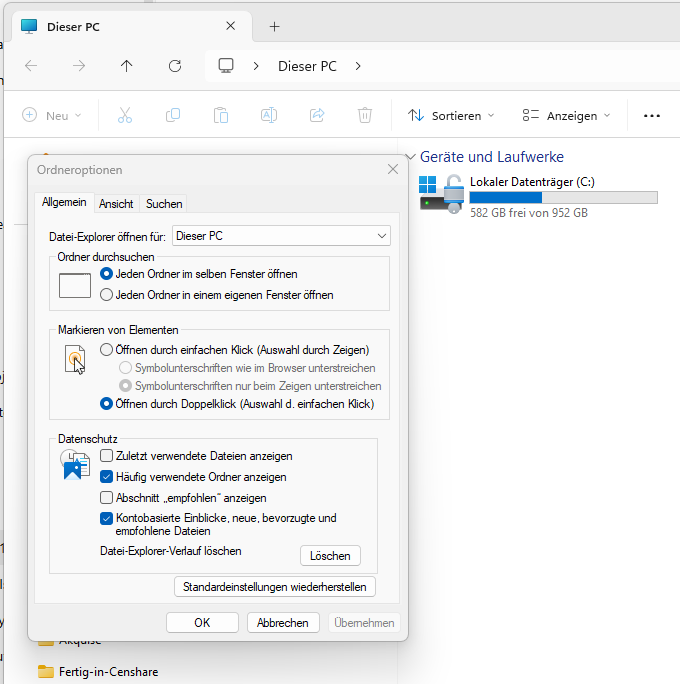The image size is (680, 684).
Task: Click the drive C: storage usage bar
Action: (x=563, y=197)
